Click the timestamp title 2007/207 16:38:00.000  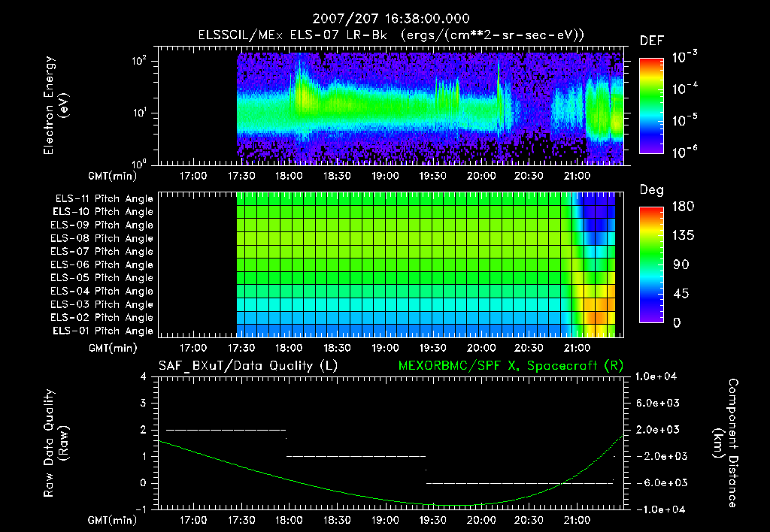[x=391, y=19]
